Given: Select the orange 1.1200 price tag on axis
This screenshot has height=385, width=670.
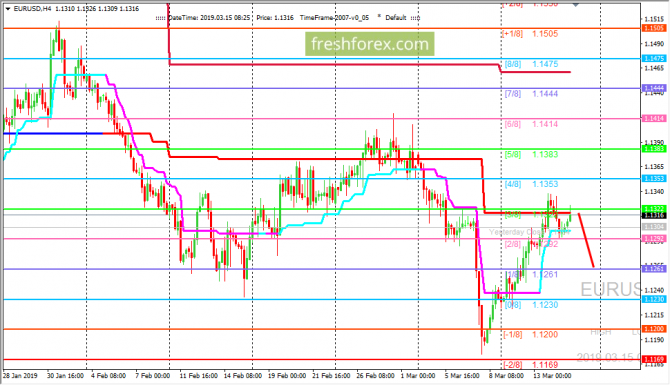Looking at the screenshot, I should 654,329.
